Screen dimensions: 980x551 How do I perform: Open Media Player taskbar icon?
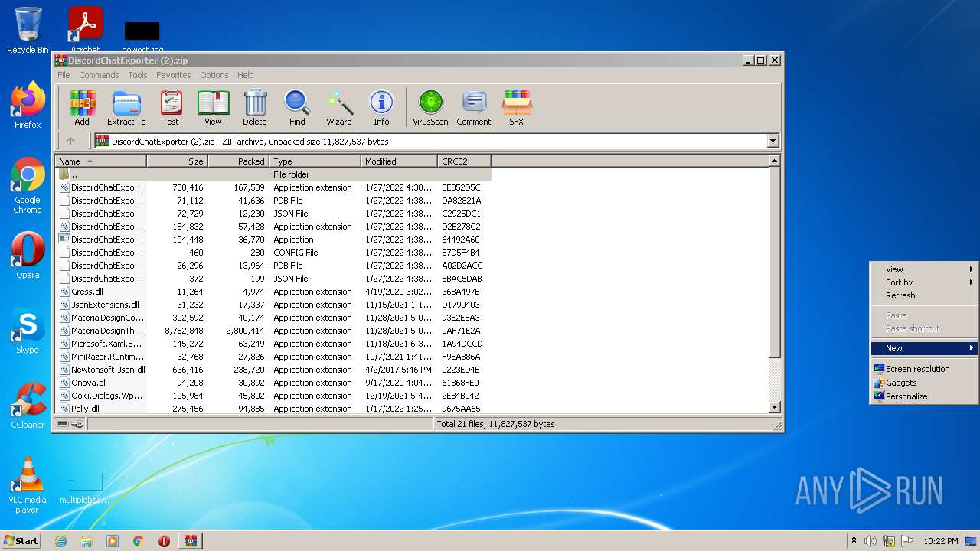pos(113,541)
